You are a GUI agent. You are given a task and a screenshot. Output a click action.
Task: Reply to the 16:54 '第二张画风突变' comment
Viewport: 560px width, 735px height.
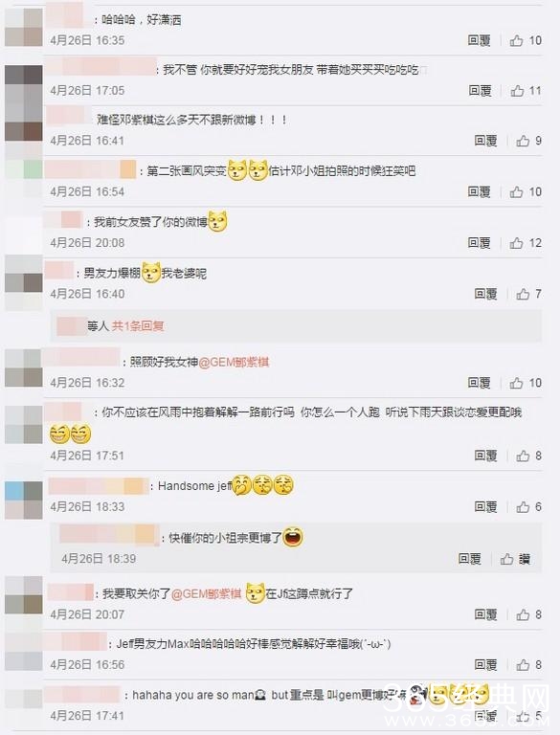click(x=479, y=191)
